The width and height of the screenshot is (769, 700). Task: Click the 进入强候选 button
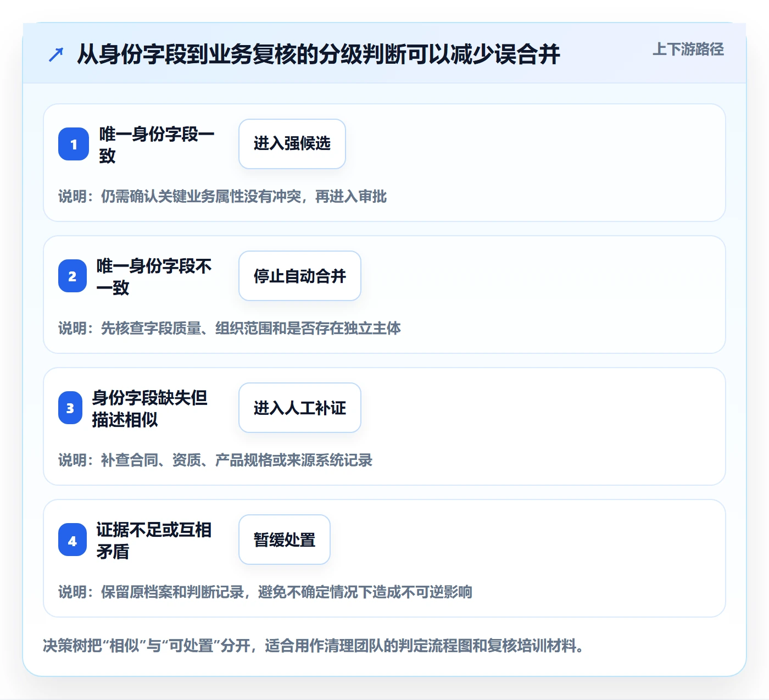click(x=292, y=144)
